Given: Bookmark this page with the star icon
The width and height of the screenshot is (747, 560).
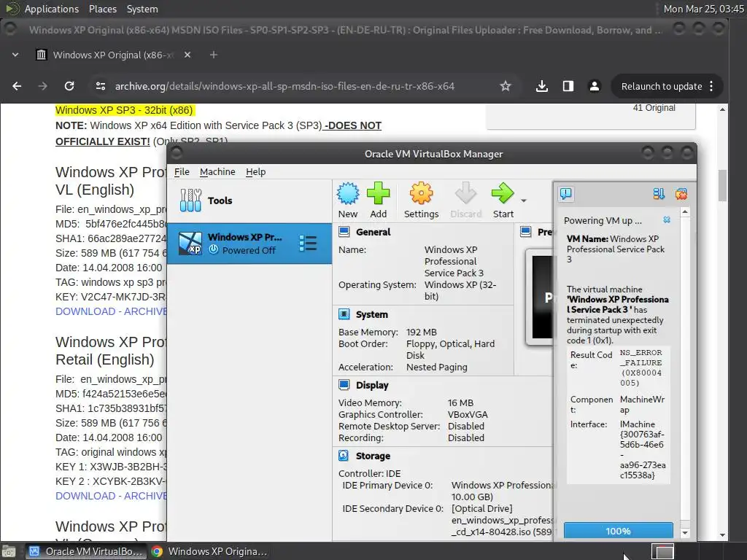Looking at the screenshot, I should (506, 86).
